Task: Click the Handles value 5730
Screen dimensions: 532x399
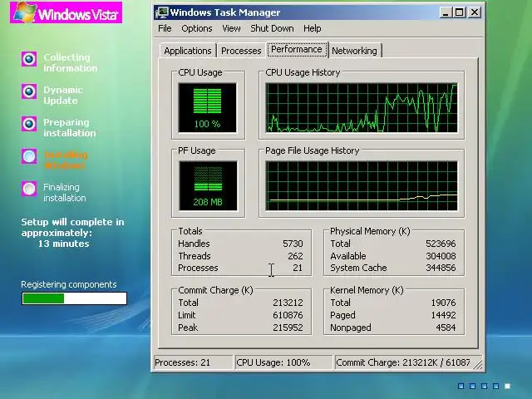Action: [x=293, y=244]
